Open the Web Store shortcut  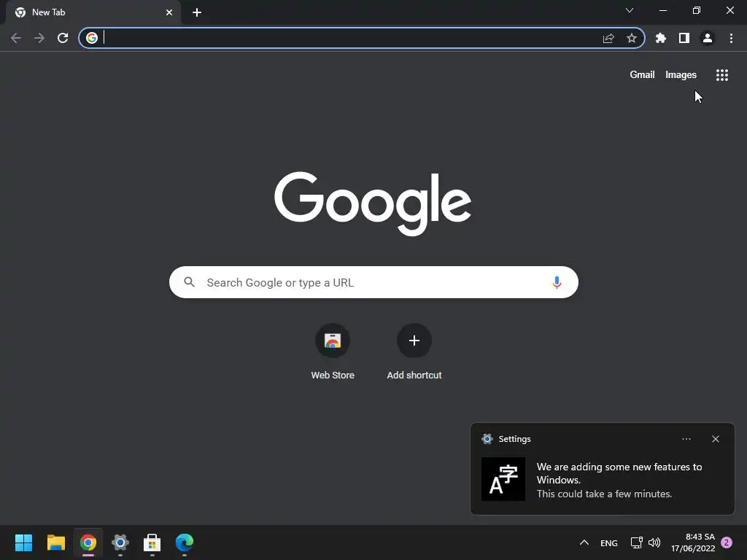point(333,351)
